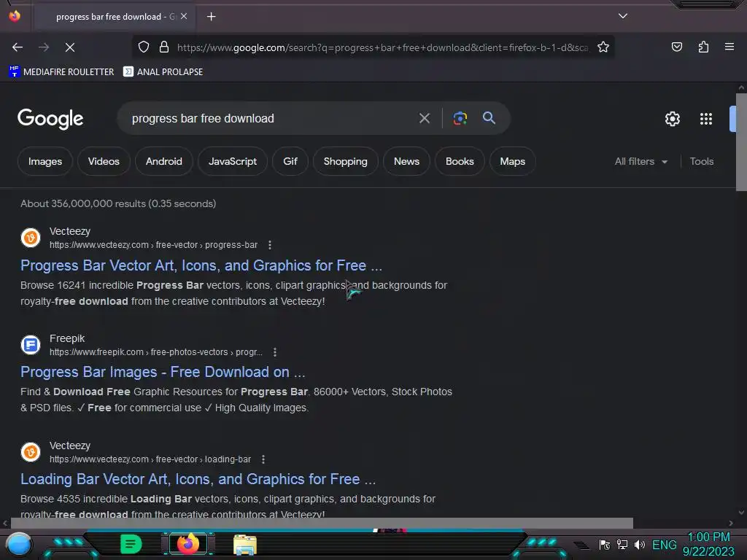Screen dimensions: 747x560
Task: Save page to Pocket icon
Action: click(676, 47)
